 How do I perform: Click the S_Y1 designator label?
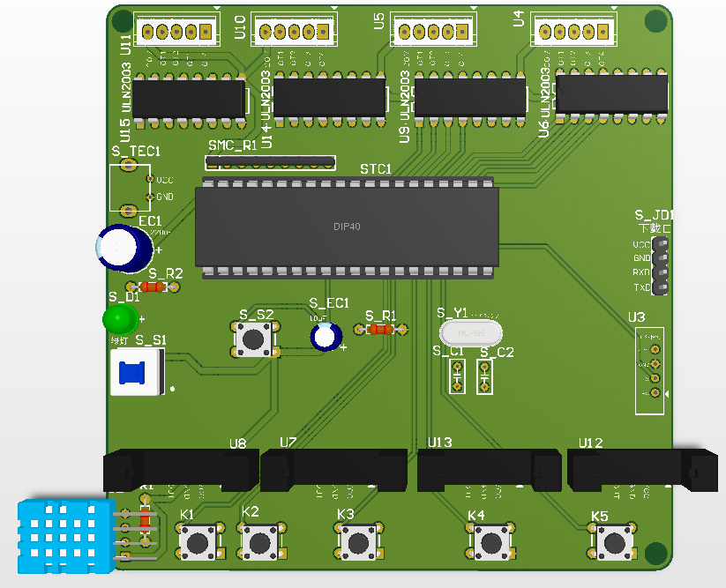point(452,314)
